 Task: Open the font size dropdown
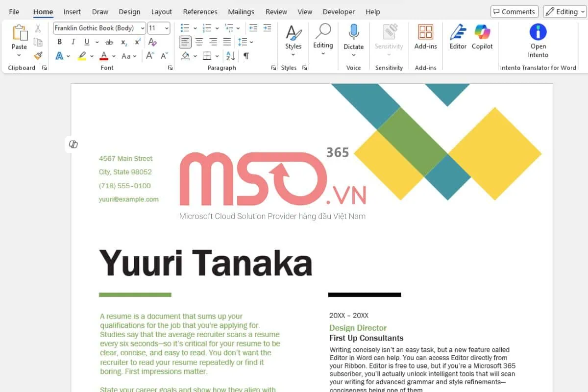166,28
